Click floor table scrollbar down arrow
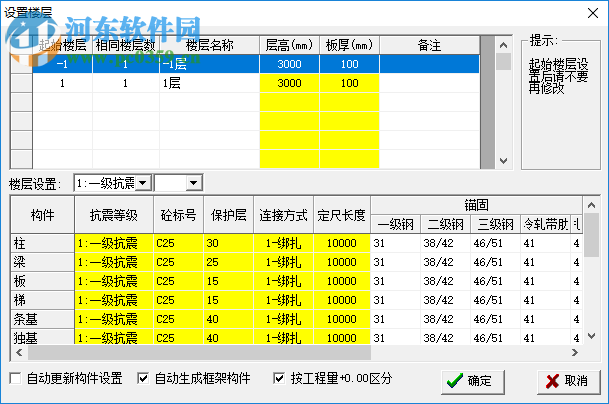 [x=503, y=161]
